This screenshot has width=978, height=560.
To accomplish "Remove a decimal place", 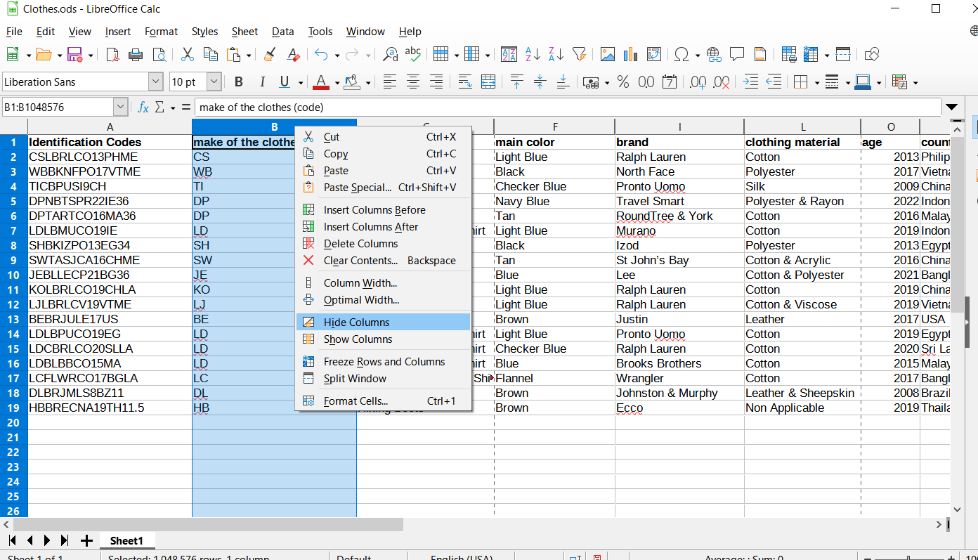I will (722, 82).
